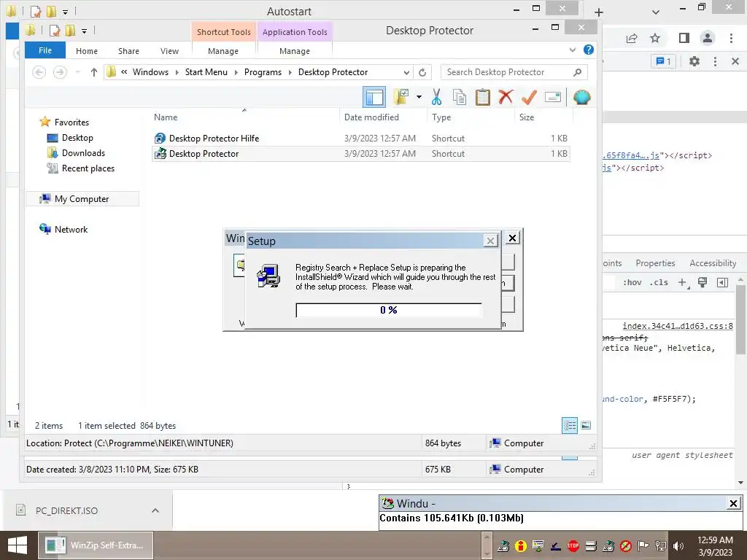The height and width of the screenshot is (560, 747).
Task: Open the DevTools settings gear icon
Action: [694, 61]
